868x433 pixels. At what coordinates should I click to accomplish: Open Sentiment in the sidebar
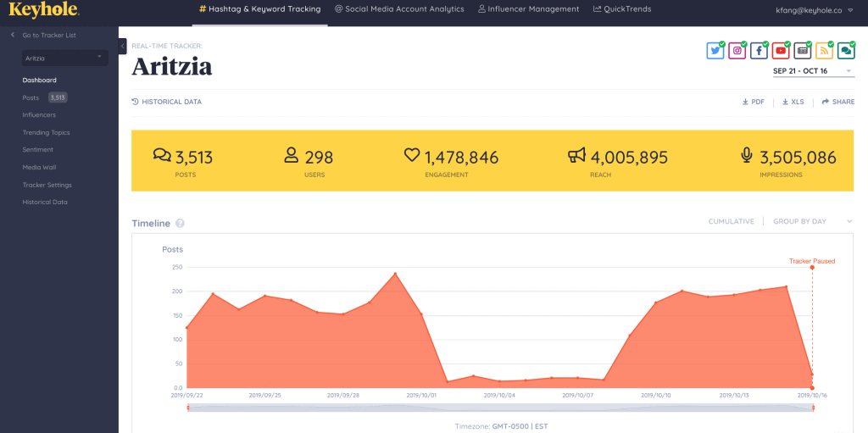37,149
